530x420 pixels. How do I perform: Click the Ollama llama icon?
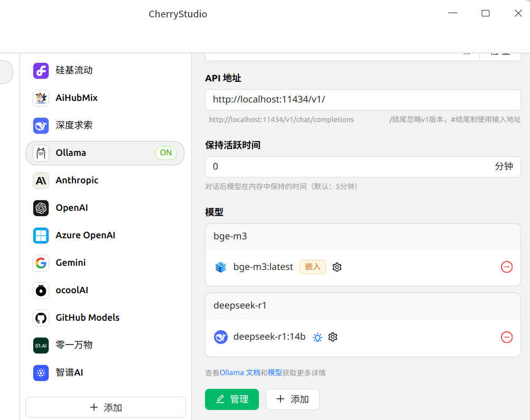[x=41, y=153]
